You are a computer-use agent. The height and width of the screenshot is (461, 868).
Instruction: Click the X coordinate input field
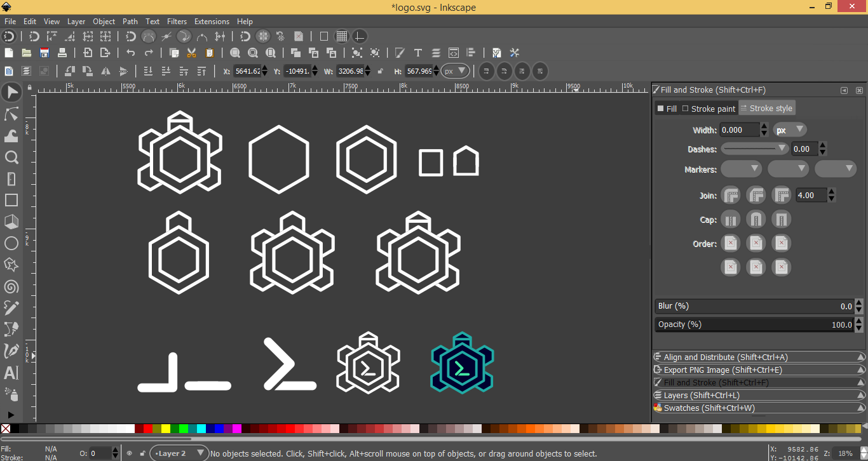tap(247, 71)
